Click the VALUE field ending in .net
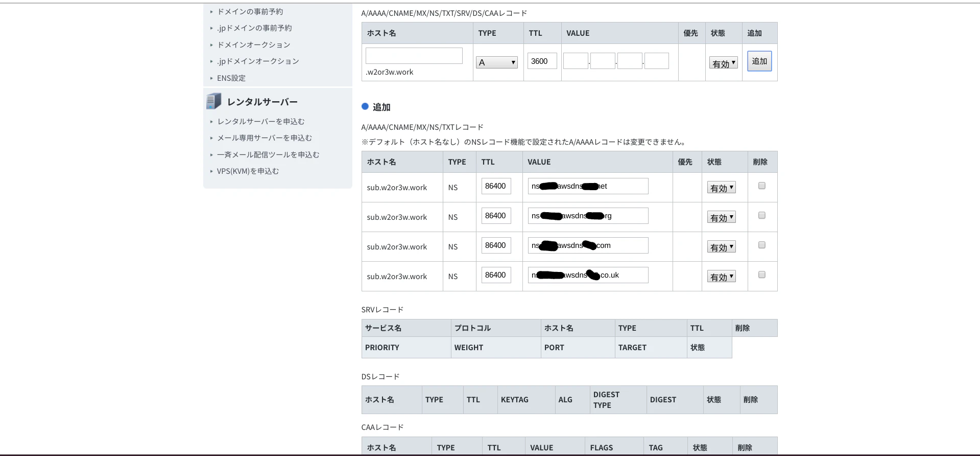Screen dimensions: 980x456 (x=588, y=186)
